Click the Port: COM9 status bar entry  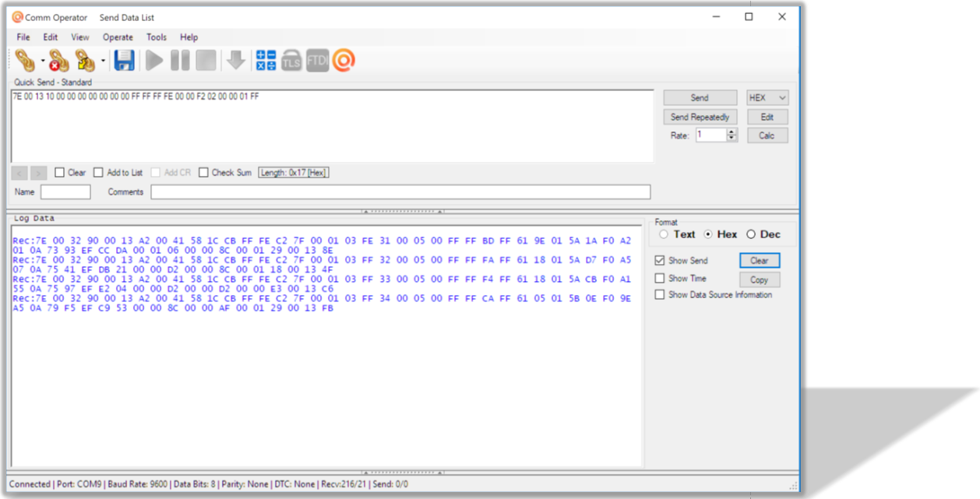click(x=79, y=484)
